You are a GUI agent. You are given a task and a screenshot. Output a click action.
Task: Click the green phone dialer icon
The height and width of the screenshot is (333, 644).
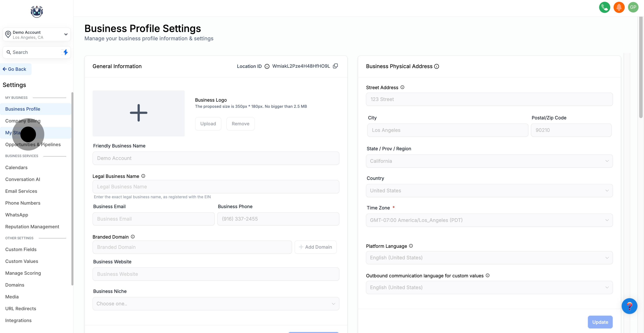(x=604, y=7)
